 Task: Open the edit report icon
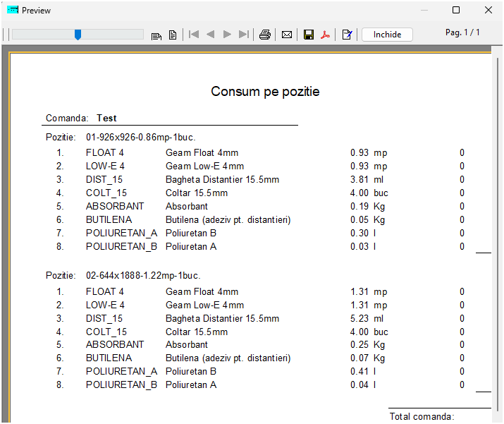347,35
